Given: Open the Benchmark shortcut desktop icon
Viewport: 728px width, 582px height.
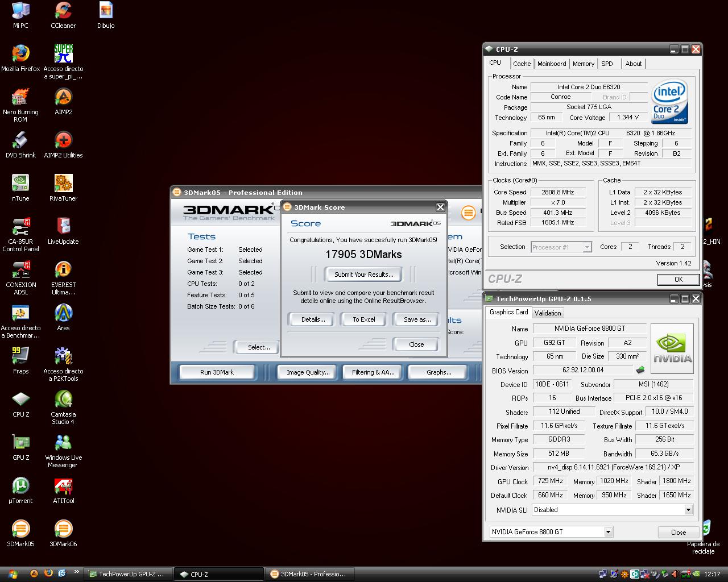Looking at the screenshot, I should (20, 321).
